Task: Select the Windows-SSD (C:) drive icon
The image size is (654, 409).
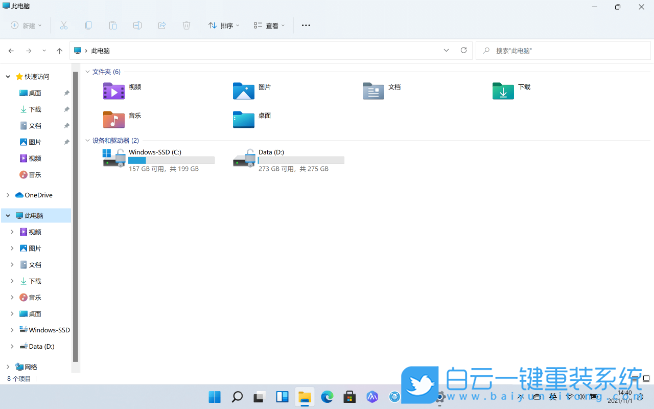Action: (114, 158)
